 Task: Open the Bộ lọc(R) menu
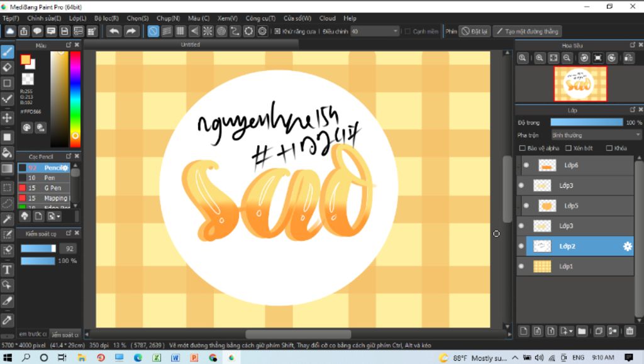[x=106, y=18]
